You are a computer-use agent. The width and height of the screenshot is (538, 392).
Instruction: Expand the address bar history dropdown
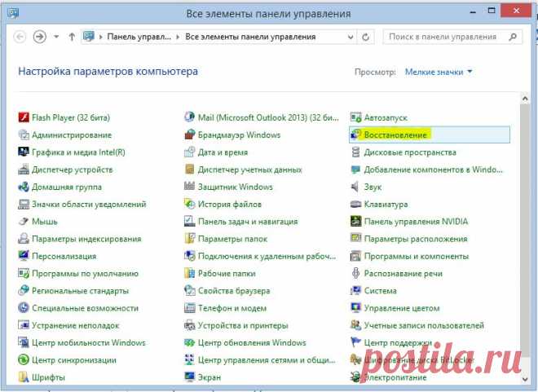click(x=351, y=37)
